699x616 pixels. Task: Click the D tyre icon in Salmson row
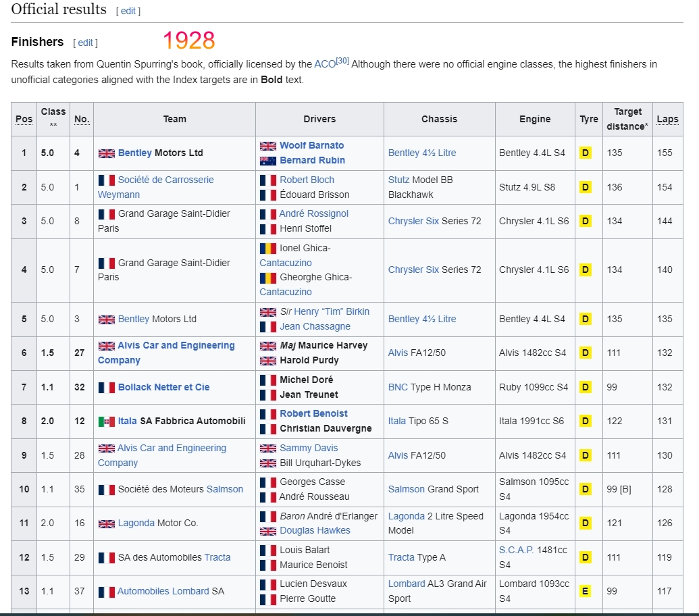click(x=586, y=490)
